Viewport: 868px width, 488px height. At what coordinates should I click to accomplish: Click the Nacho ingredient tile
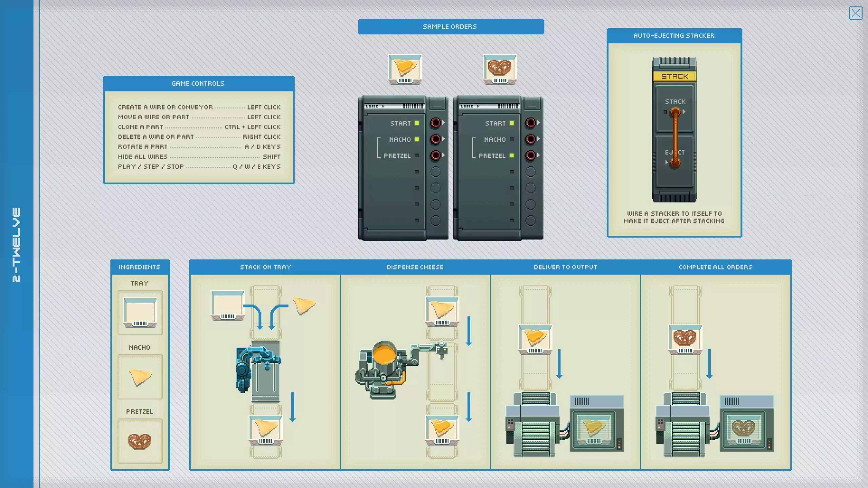point(140,377)
